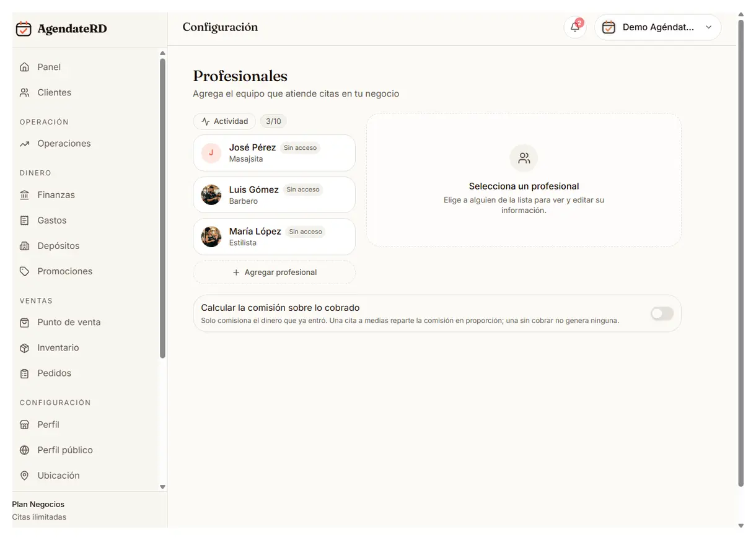The width and height of the screenshot is (756, 540).
Task: Click the Profesionales heading
Action: pyautogui.click(x=240, y=76)
